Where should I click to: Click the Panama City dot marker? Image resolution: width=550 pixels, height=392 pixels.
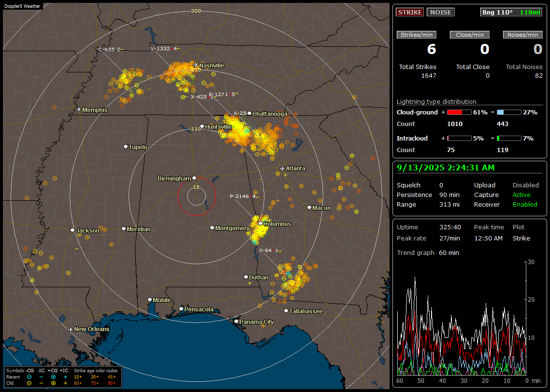236,321
